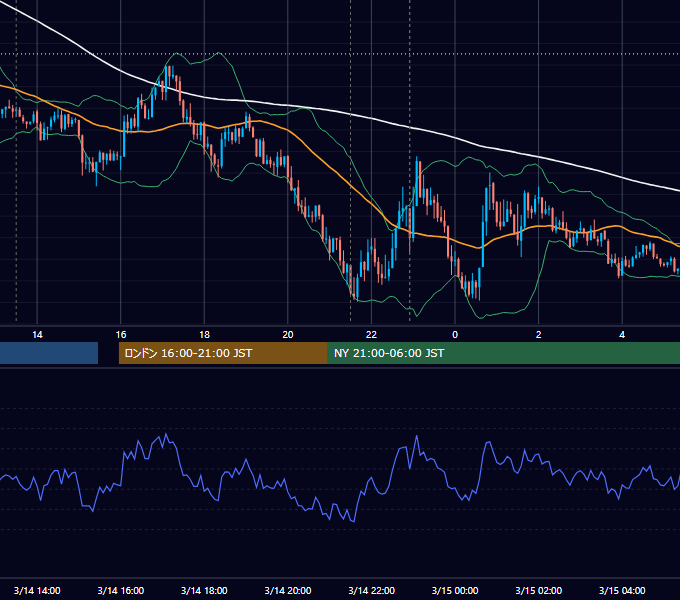
Task: Select the 3/14 22:00 time label
Action: coord(372,590)
